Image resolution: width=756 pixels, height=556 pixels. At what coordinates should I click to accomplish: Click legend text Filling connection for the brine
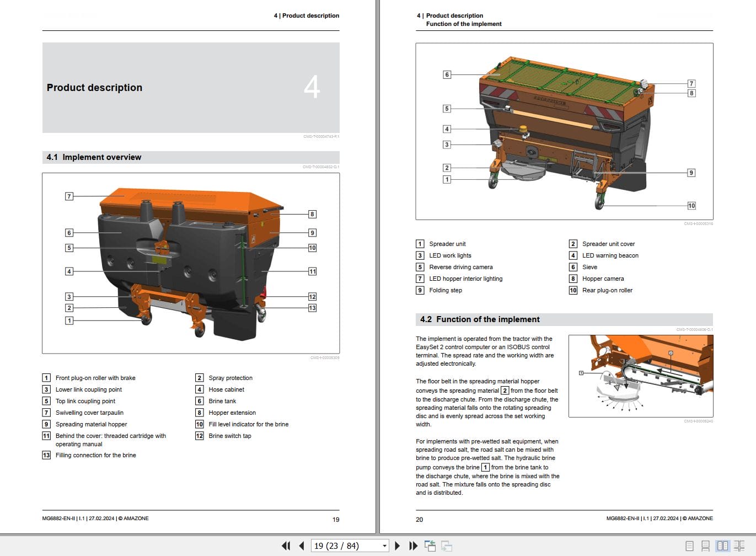[x=95, y=455]
